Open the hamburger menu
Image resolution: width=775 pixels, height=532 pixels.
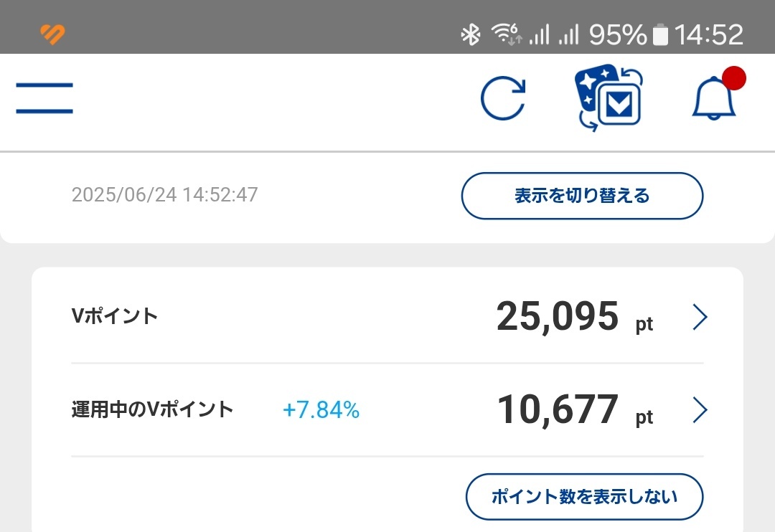click(44, 98)
